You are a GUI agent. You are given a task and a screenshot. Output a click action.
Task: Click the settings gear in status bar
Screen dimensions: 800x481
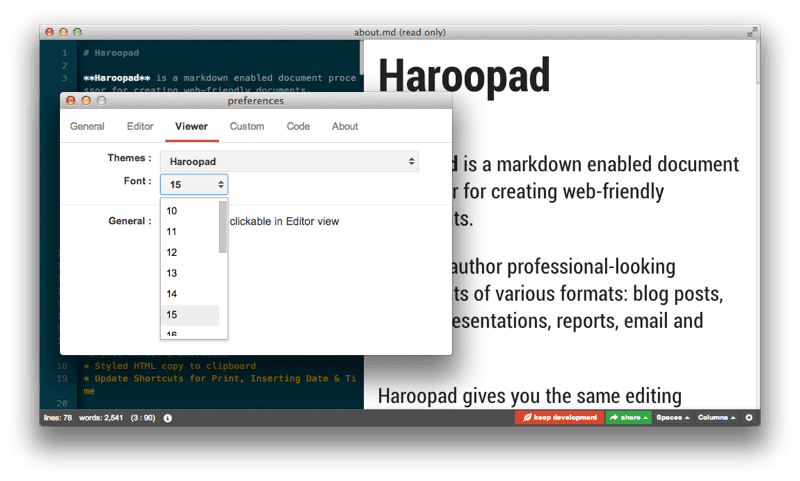pyautogui.click(x=749, y=417)
